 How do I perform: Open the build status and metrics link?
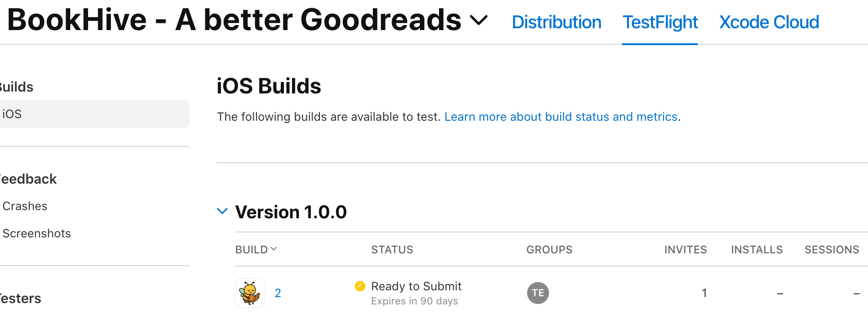coord(560,117)
